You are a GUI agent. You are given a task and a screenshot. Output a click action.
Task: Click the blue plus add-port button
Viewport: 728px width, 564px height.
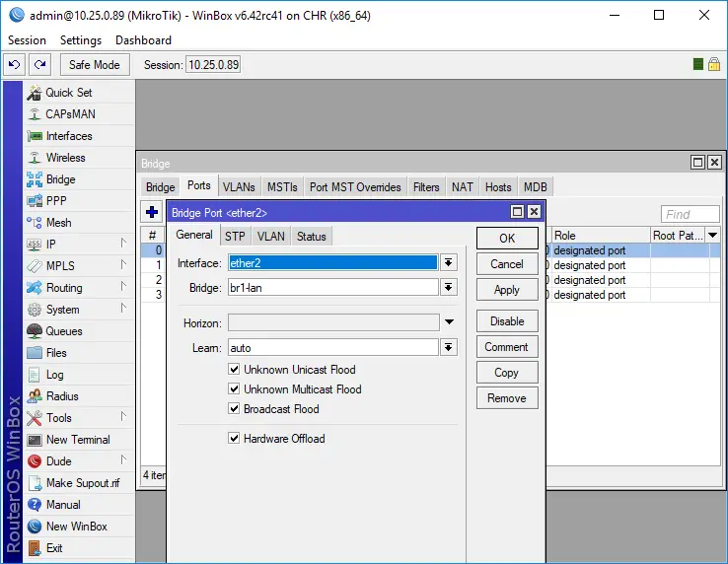coord(151,213)
